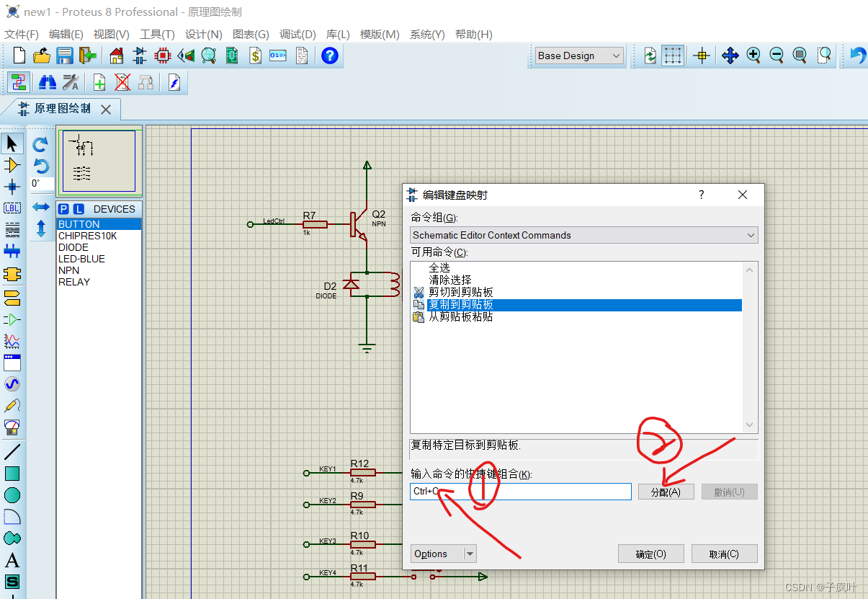Click the binoculars search icon
Viewport: 868px width, 599px height.
(48, 82)
